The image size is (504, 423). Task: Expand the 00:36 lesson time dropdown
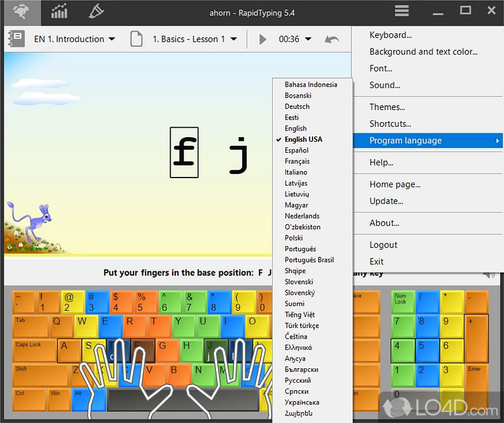[x=295, y=39]
